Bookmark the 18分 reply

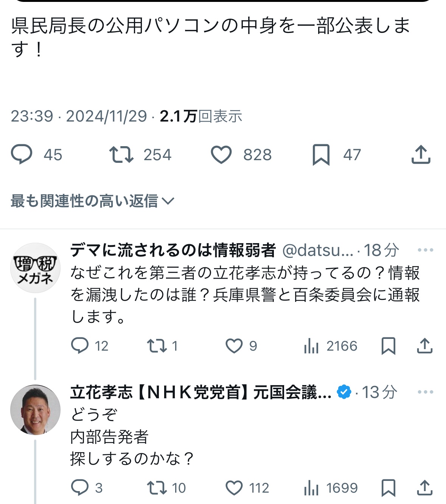[x=388, y=346]
